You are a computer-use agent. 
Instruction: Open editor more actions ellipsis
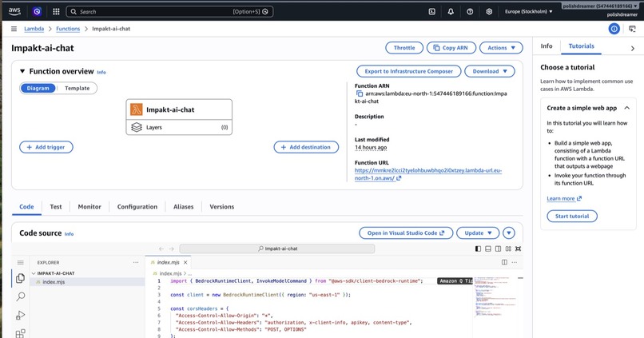coord(515,262)
